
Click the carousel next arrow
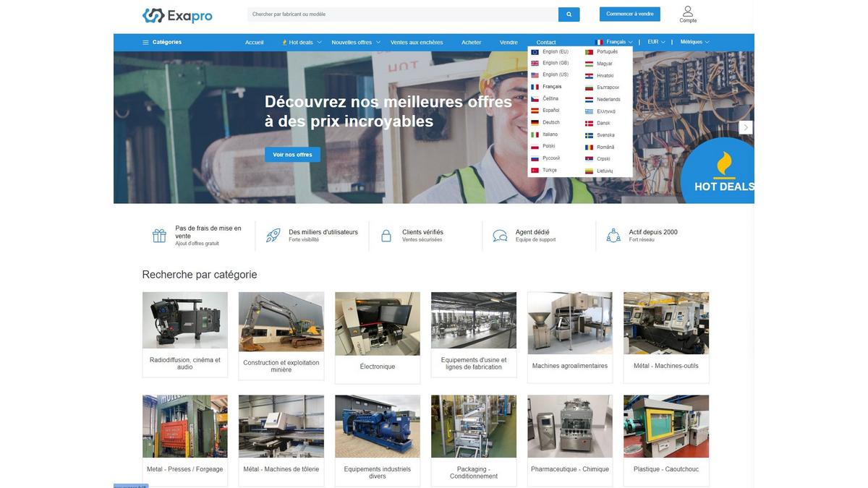coord(746,127)
